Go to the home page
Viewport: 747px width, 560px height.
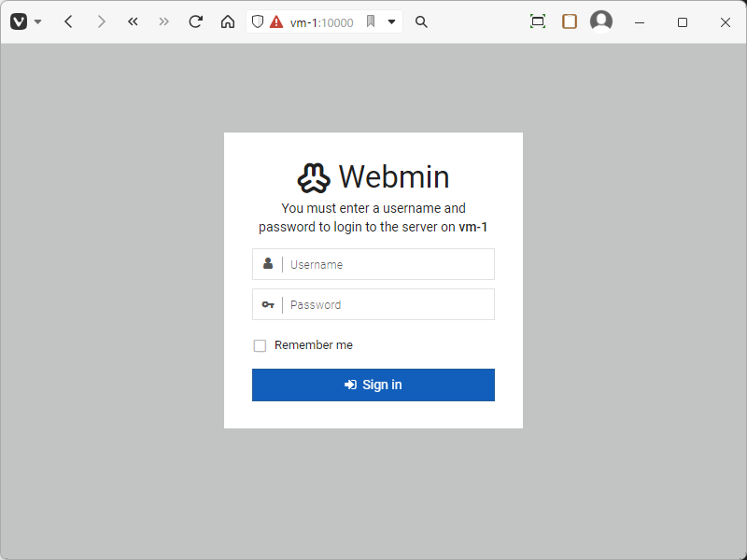pos(228,21)
